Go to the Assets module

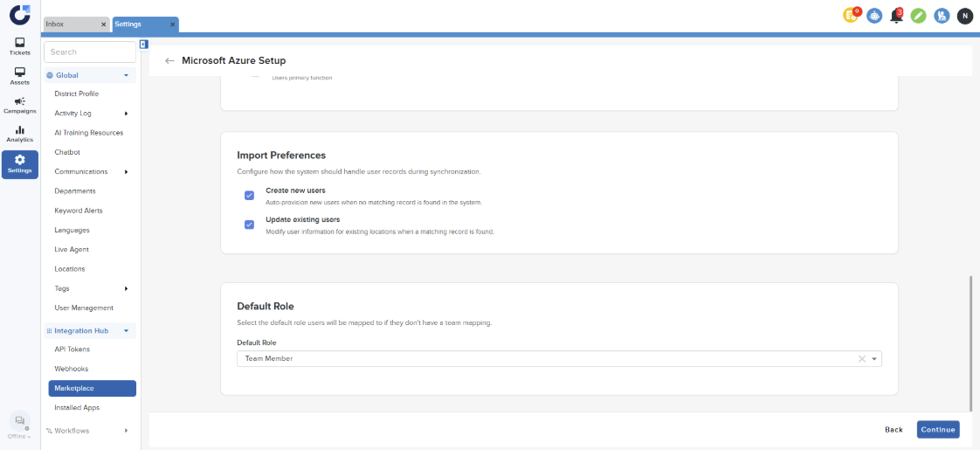19,75
